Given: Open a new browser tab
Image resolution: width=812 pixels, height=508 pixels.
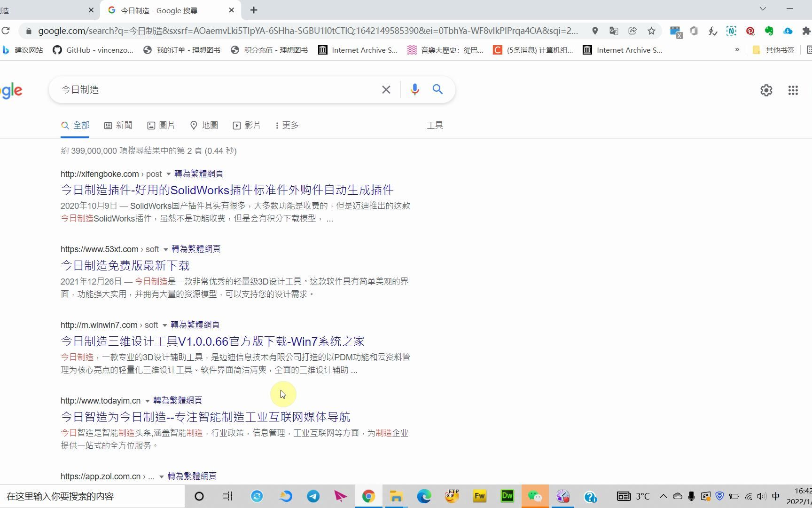Looking at the screenshot, I should click(x=254, y=10).
